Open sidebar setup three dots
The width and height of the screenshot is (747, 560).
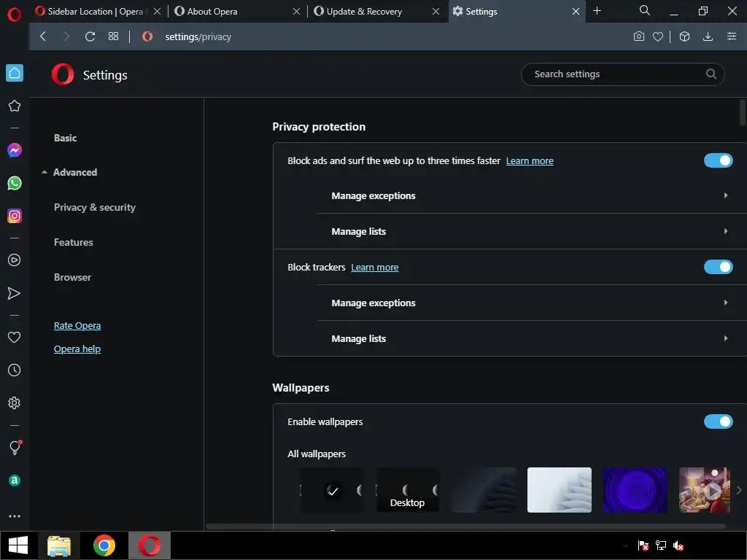[x=15, y=516]
